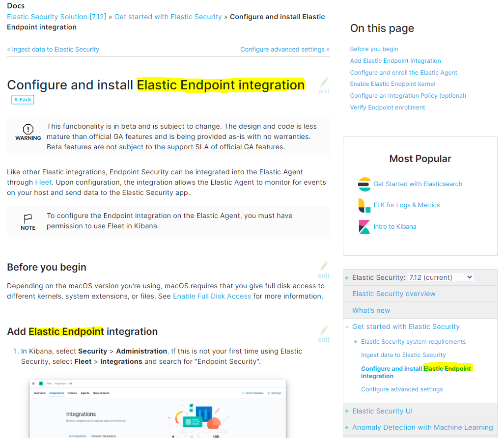Click the edit pencil beside the main title
The image size is (504, 438).
(x=324, y=85)
